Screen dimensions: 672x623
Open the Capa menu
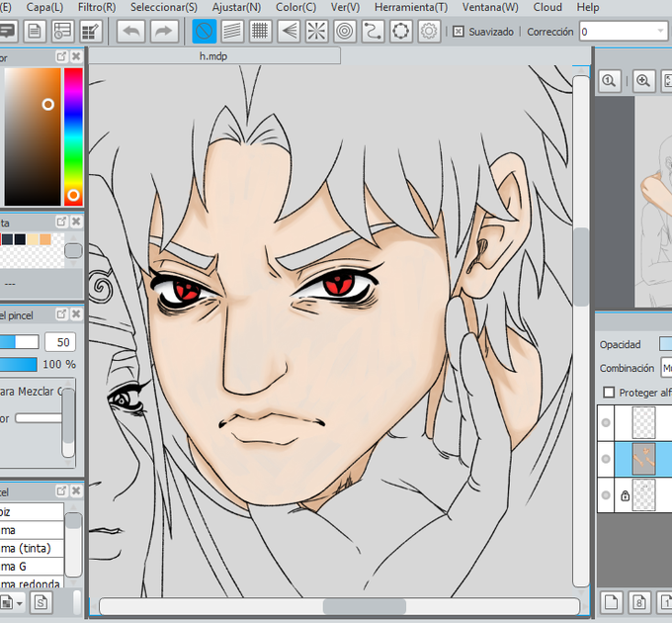click(x=44, y=7)
